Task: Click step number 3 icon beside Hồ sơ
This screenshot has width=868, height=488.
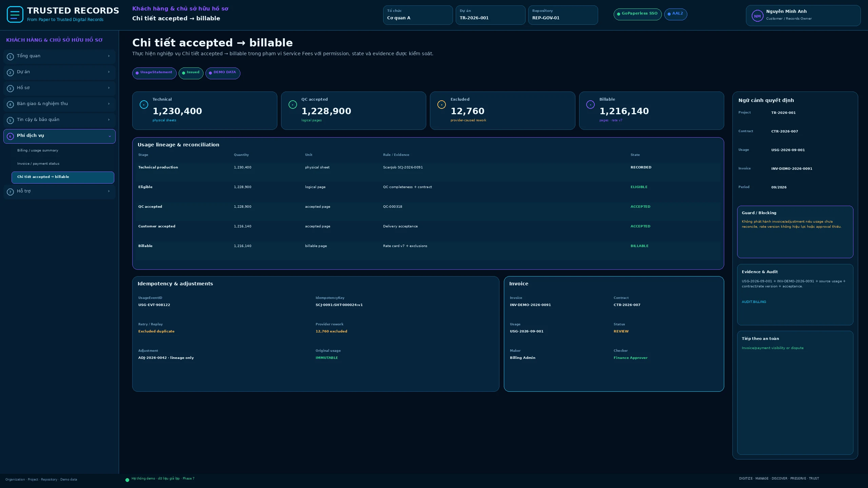Action: click(10, 88)
